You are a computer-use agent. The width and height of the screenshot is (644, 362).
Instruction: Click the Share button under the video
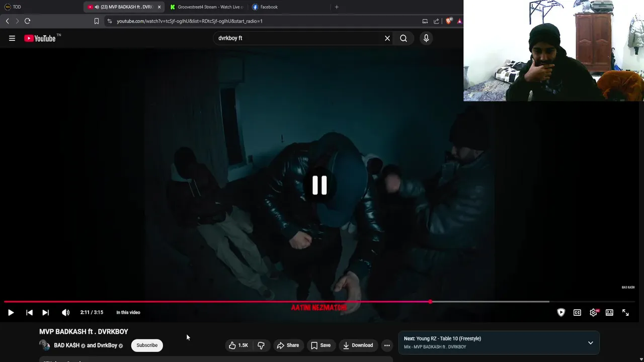(288, 345)
